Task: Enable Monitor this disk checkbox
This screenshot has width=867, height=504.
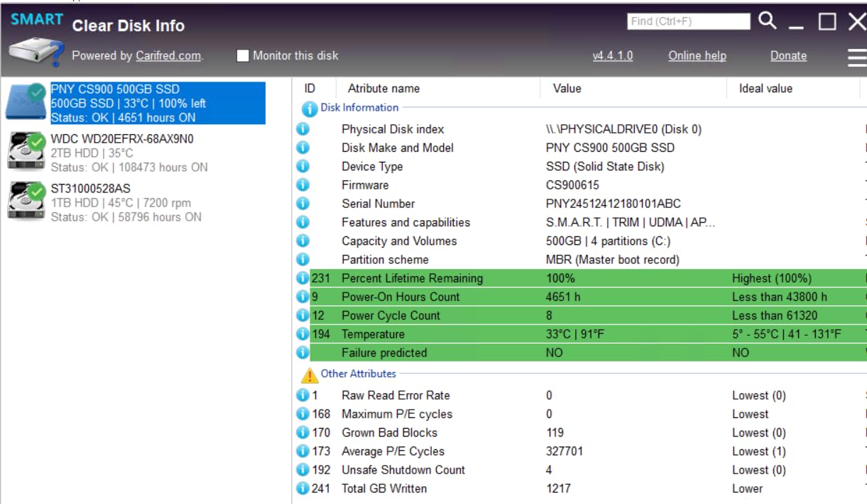Action: click(x=243, y=55)
